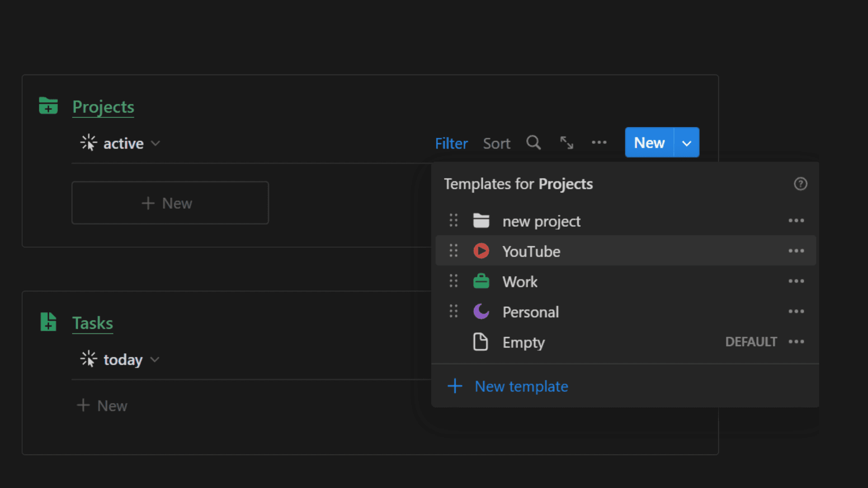Click the Work drag handle
Image resolution: width=868 pixels, height=488 pixels.
[453, 281]
